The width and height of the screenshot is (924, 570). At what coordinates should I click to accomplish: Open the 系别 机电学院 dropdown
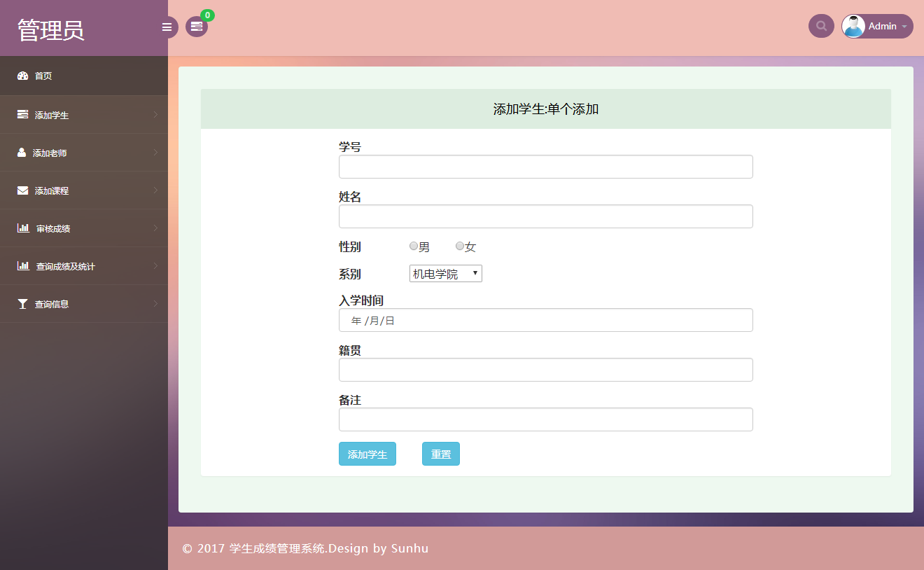pyautogui.click(x=446, y=274)
